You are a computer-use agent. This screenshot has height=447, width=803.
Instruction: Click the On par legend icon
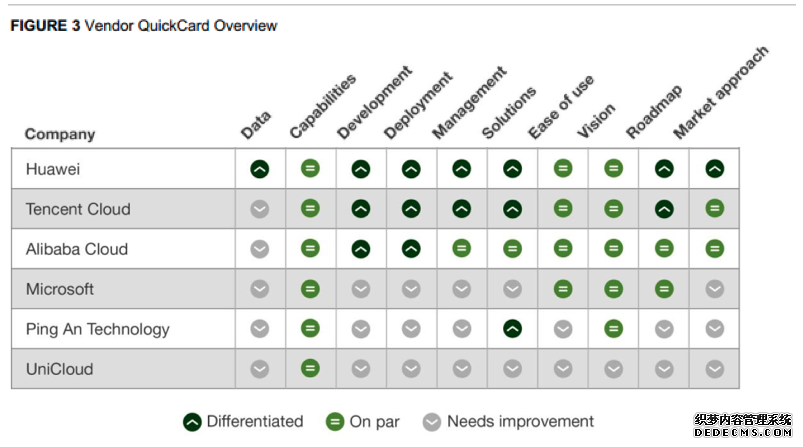[x=335, y=422]
